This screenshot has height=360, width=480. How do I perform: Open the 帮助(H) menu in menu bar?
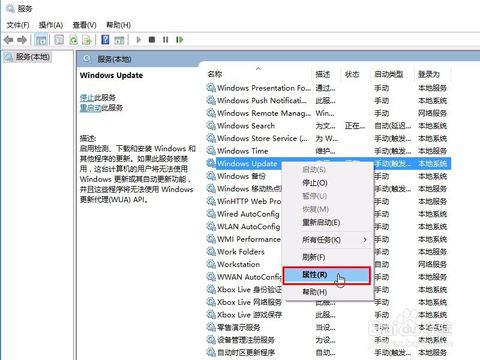click(118, 25)
